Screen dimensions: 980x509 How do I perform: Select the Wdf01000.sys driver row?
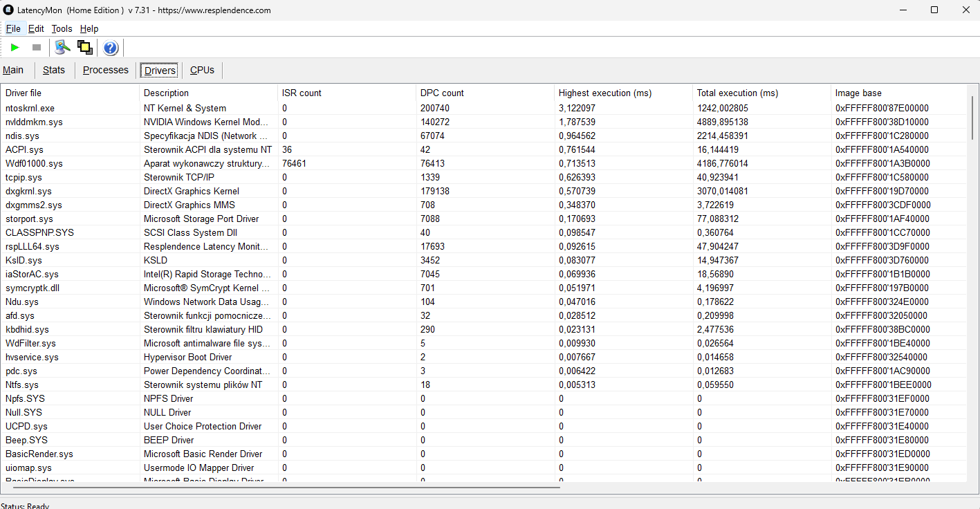[484, 163]
